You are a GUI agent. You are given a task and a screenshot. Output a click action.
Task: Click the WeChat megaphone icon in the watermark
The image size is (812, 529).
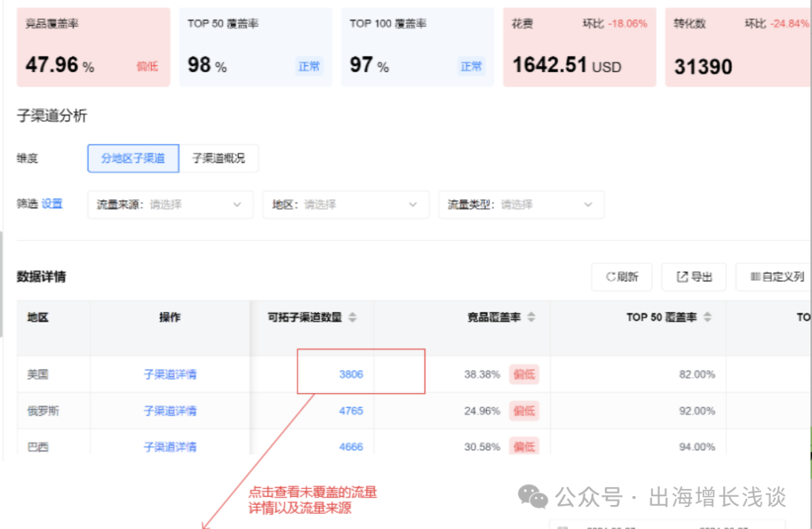tap(535, 497)
